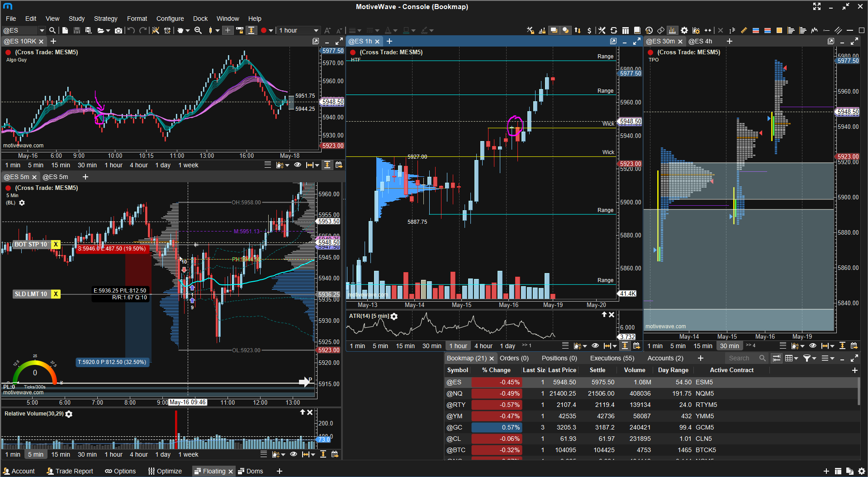Image resolution: width=868 pixels, height=477 pixels.
Task: Close the ATR(14) study panel
Action: click(x=612, y=315)
